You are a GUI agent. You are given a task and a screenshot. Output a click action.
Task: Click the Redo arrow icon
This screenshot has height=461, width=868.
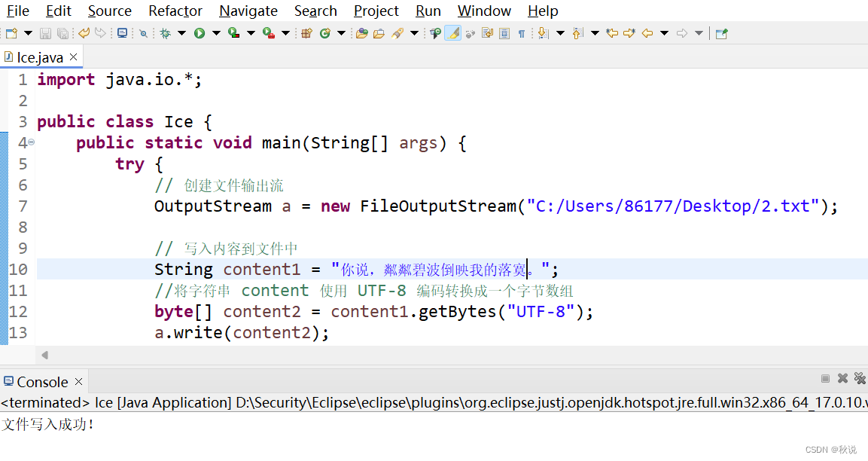point(100,33)
